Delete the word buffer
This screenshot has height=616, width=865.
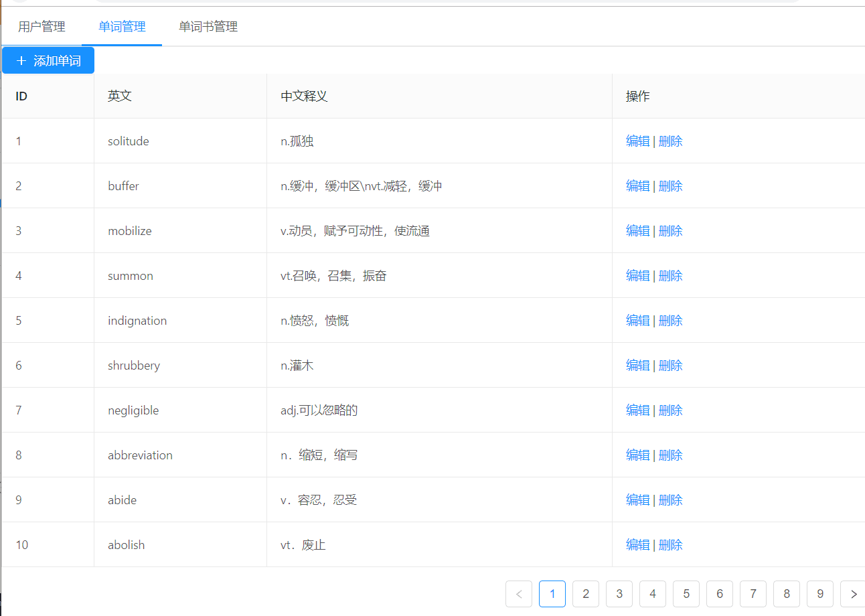tap(671, 186)
